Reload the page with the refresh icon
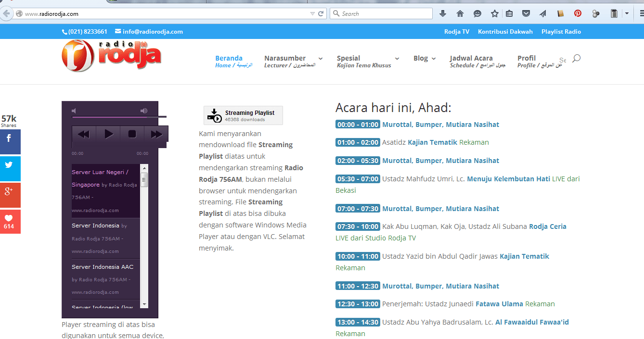Image resolution: width=644 pixels, height=339 pixels. tap(321, 14)
